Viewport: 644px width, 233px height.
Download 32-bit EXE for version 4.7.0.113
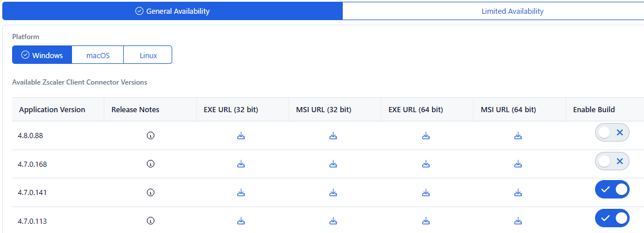tap(241, 221)
